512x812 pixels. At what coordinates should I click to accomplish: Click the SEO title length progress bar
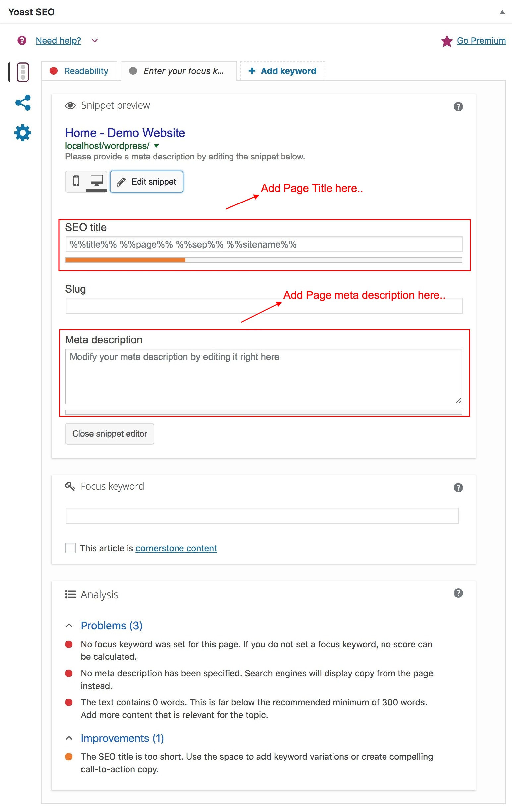[x=263, y=260]
